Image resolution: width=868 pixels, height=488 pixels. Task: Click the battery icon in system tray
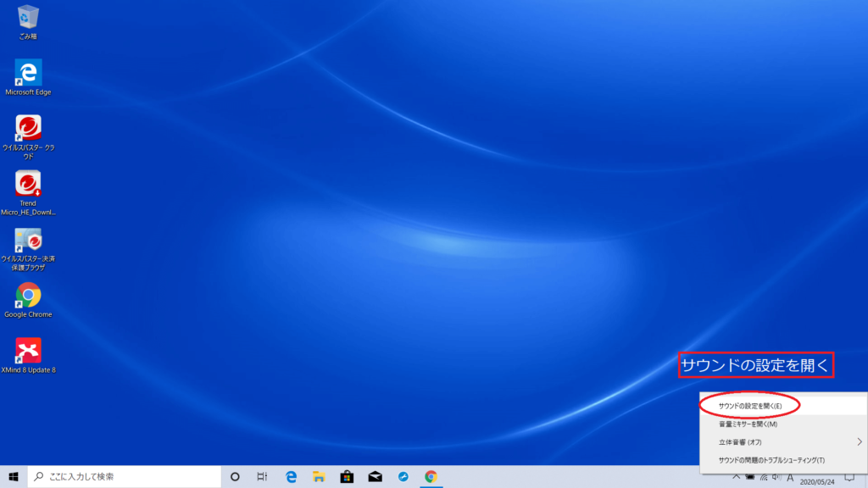(750, 477)
